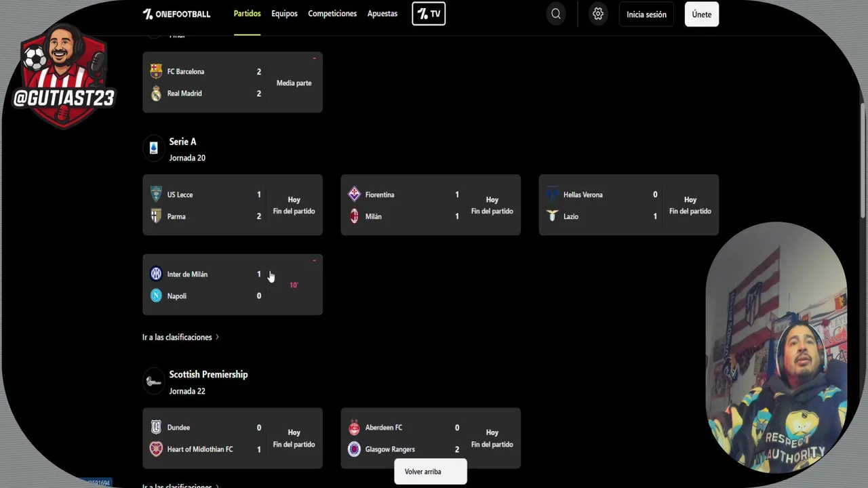Open the Apuestas menu
Screen dimensions: 868x488
pos(382,14)
